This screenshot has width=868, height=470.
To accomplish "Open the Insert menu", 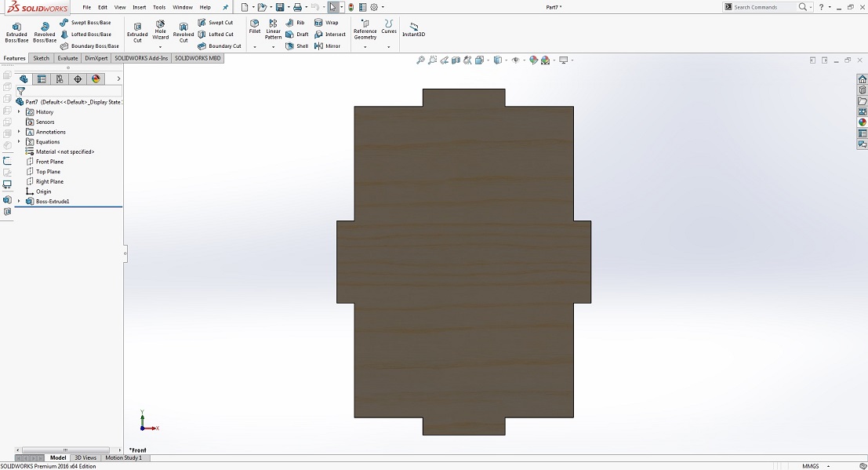I will click(x=140, y=7).
